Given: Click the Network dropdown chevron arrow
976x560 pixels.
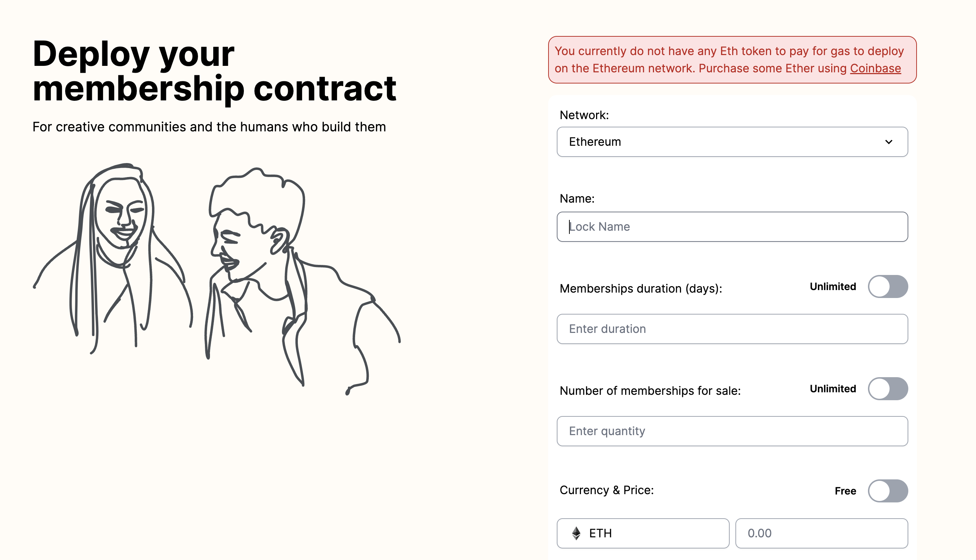Looking at the screenshot, I should [x=888, y=142].
